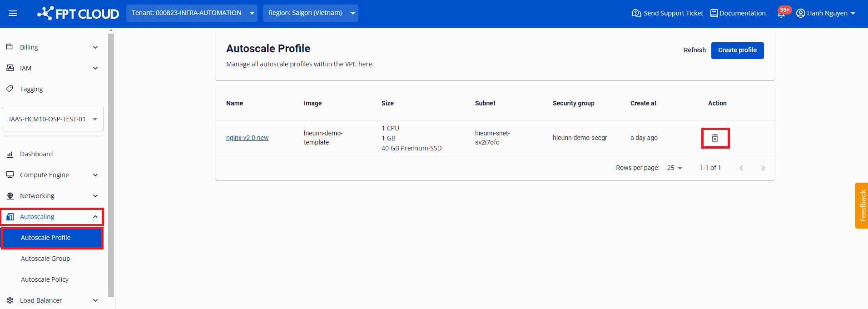Click Send Support Ticket link

[673, 13]
